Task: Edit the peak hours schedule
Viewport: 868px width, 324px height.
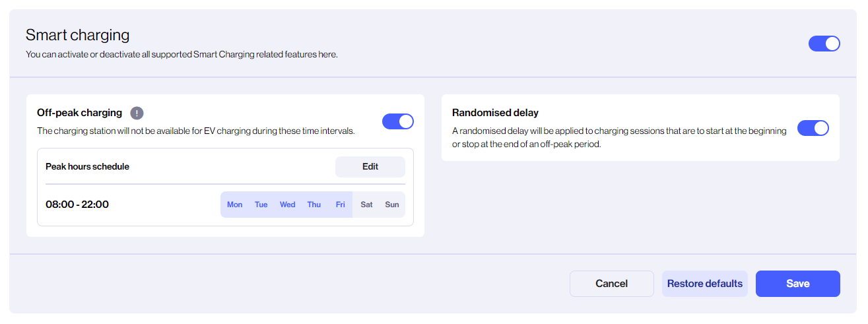Action: (x=370, y=167)
